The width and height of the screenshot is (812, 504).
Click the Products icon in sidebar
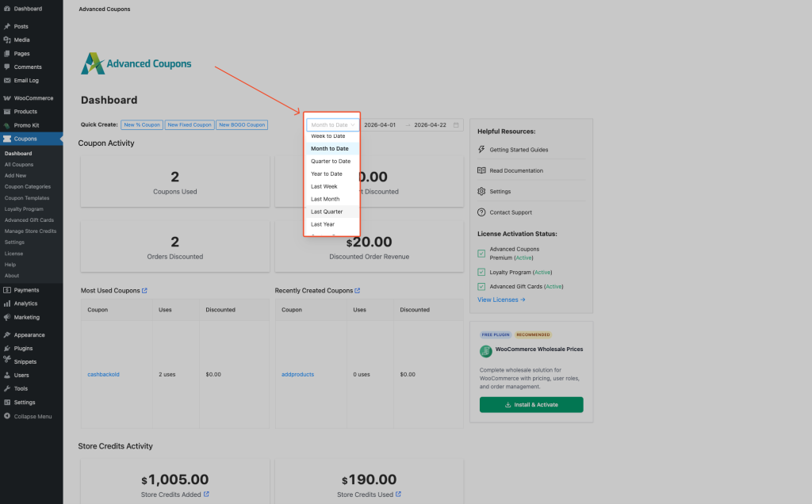click(6, 111)
